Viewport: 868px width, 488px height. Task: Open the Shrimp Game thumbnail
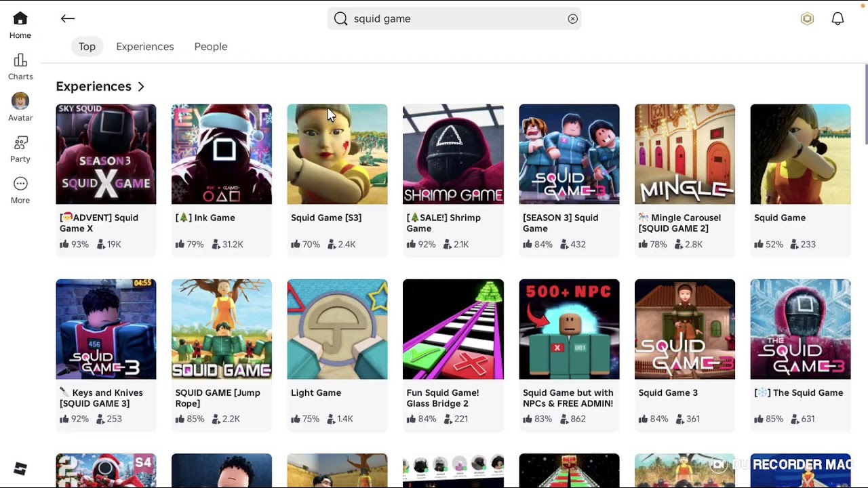(x=453, y=154)
